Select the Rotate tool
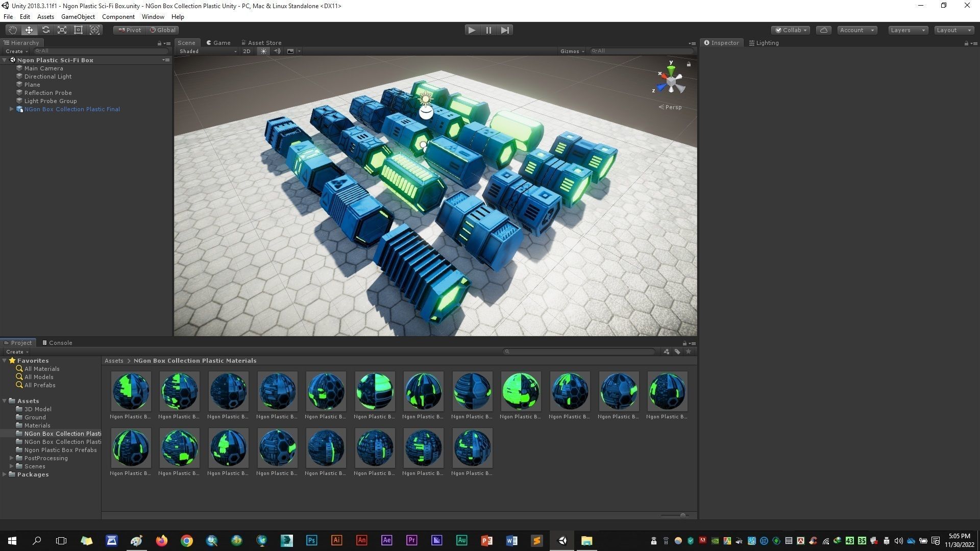Image resolution: width=980 pixels, height=551 pixels. [x=45, y=30]
